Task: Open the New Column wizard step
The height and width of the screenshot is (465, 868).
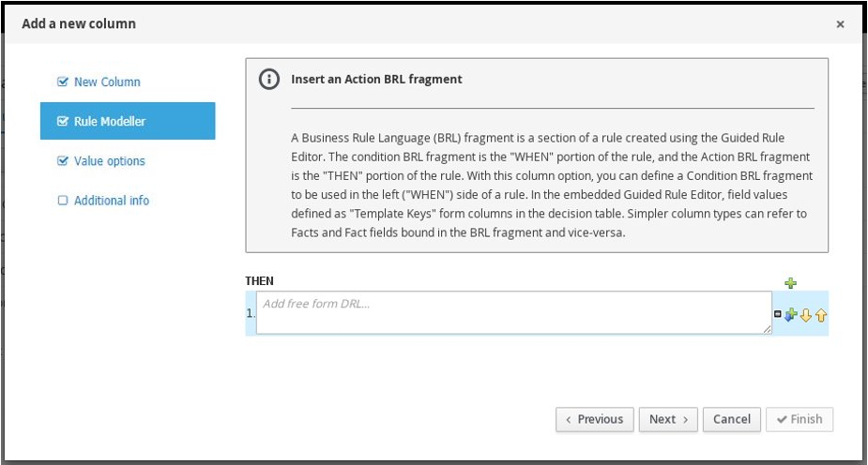Action: coord(107,82)
